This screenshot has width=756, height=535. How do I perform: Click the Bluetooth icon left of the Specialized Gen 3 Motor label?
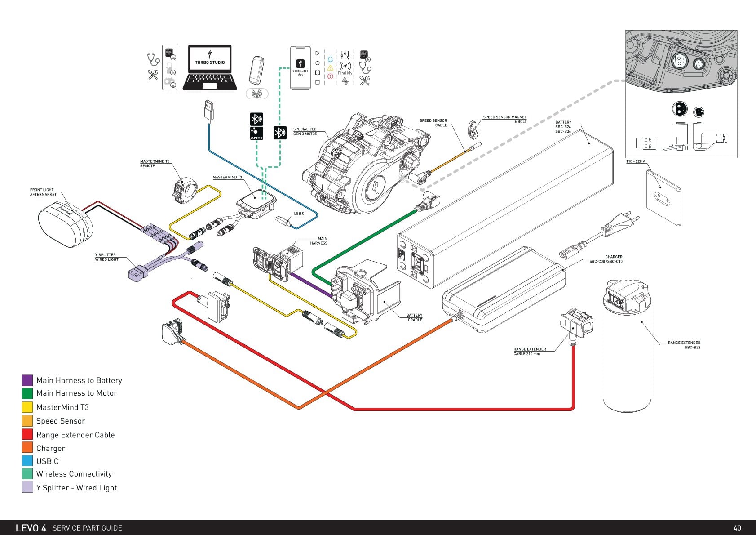280,133
